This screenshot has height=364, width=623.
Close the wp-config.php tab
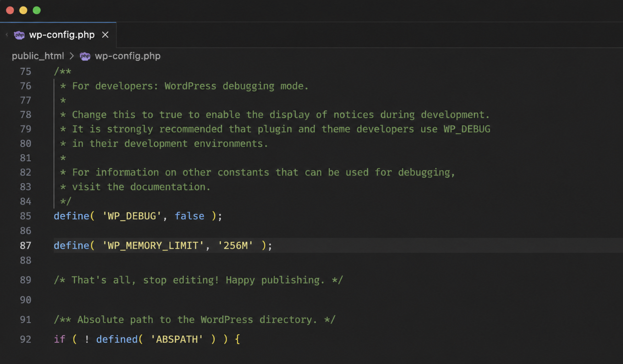pos(105,35)
